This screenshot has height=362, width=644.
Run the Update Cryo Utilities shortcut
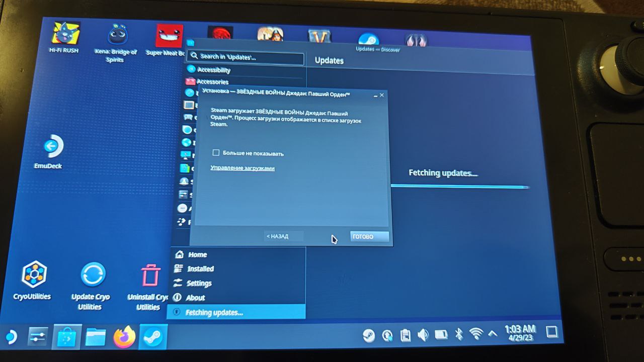(x=92, y=286)
